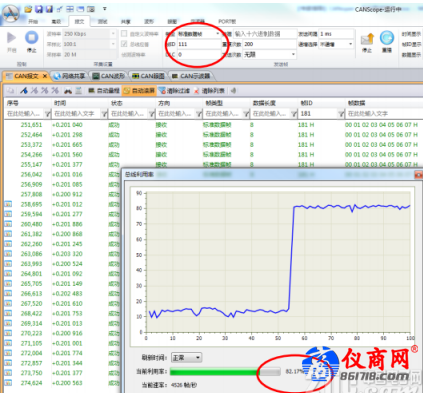Click the Start acquisition play icon
This screenshot has height=393, width=423.
click(x=12, y=38)
